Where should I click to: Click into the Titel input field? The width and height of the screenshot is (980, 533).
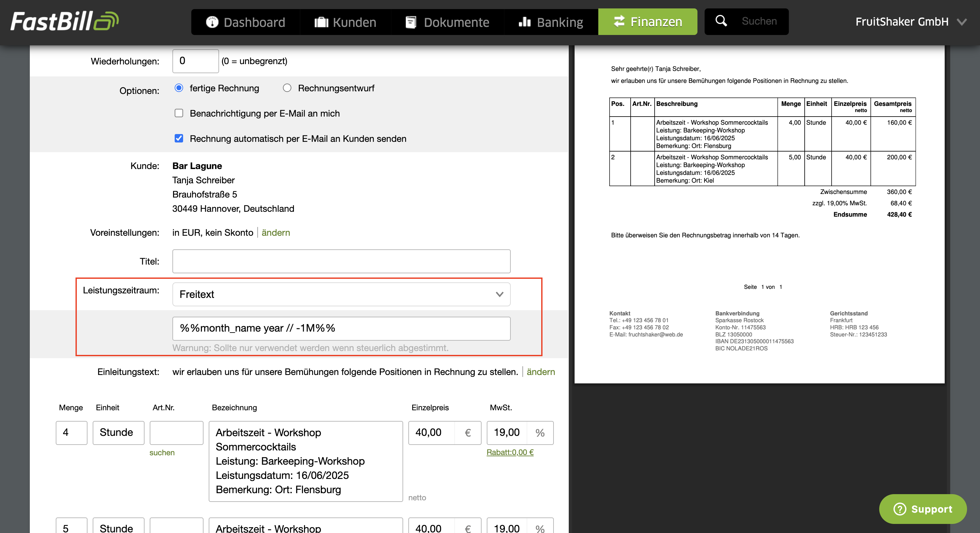[341, 261]
